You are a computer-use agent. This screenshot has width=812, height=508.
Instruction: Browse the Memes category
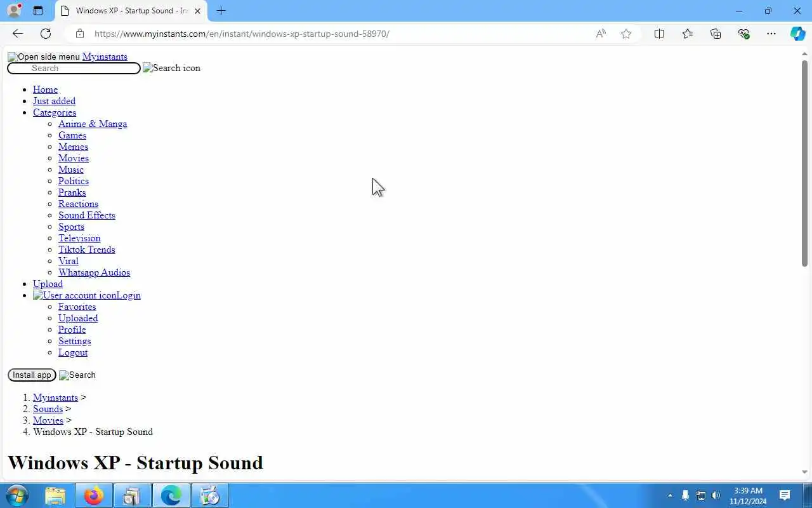[73, 147]
